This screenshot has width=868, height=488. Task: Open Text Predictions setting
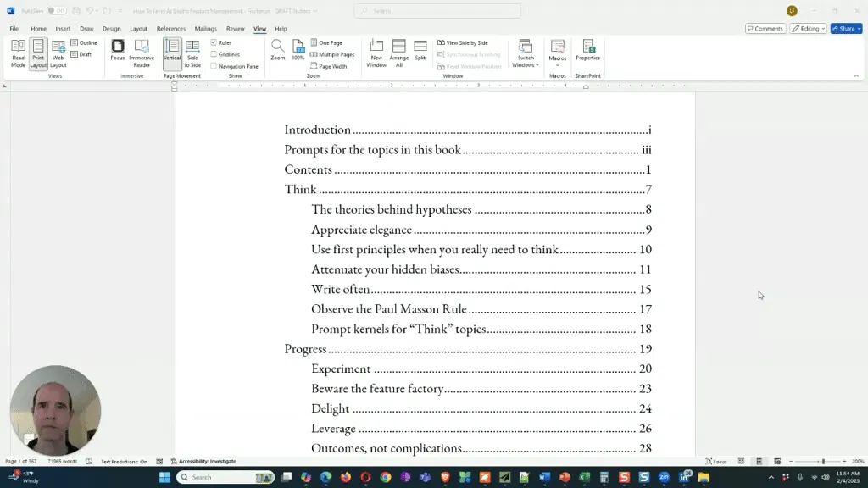pos(124,461)
